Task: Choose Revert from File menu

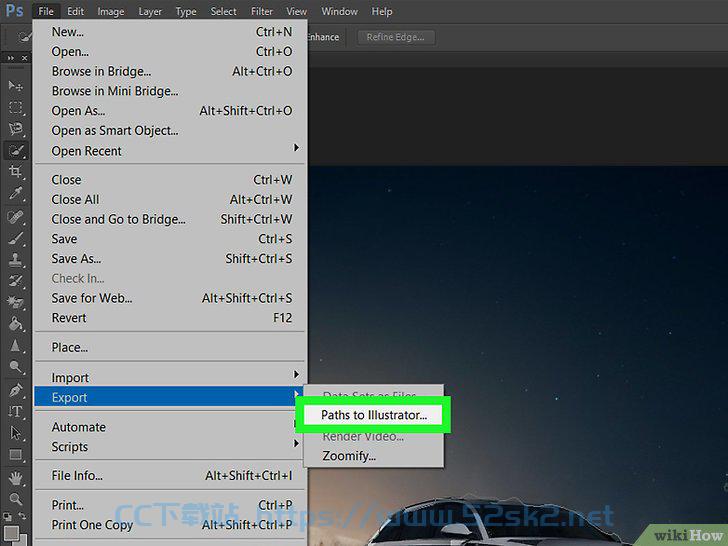Action: [x=170, y=318]
